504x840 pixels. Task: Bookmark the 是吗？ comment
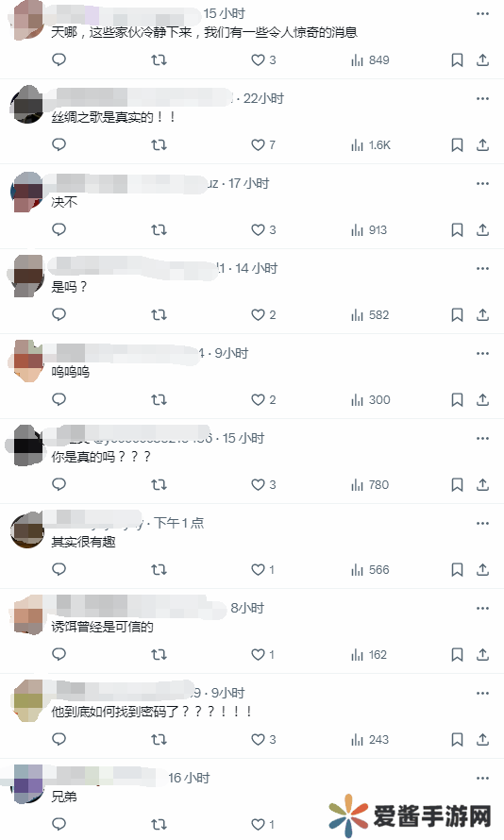(x=457, y=315)
